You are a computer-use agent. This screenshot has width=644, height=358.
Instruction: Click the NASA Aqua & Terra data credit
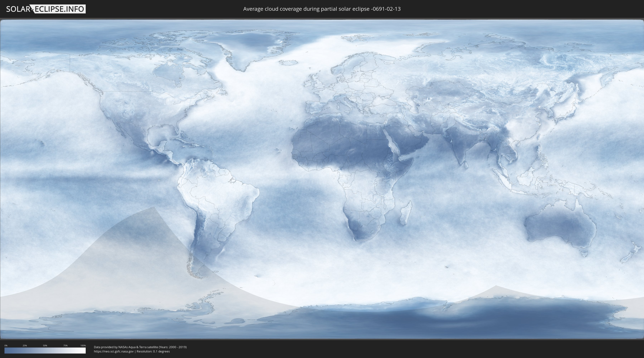click(x=140, y=347)
